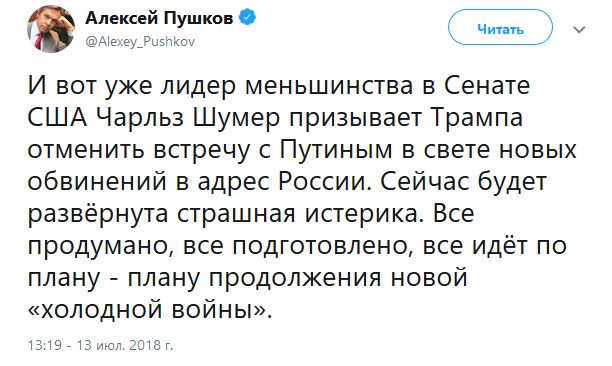The image size is (612, 366).
Task: Click the blue verified badge
Action: pos(247,18)
